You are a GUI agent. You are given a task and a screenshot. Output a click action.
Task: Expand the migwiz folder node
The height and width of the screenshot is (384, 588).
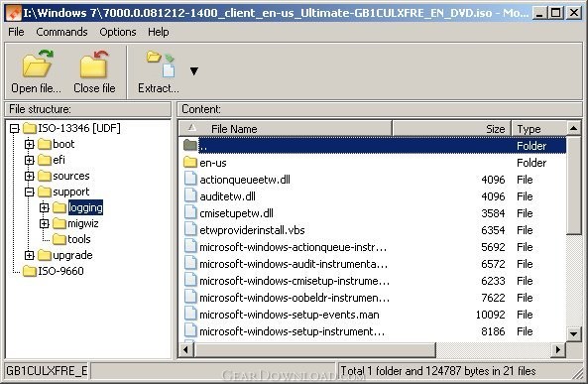pos(45,223)
